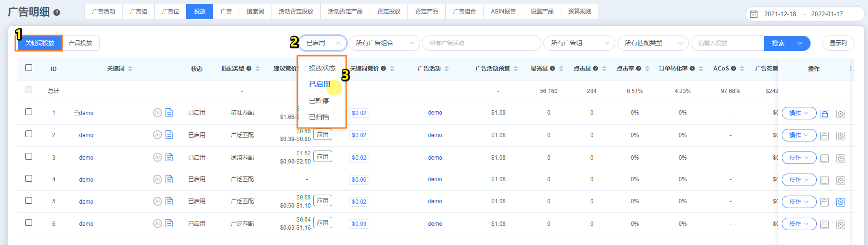Viewport: 868px width, 245px height.
Task: Check the select-all checkbox in table header
Action: 29,68
